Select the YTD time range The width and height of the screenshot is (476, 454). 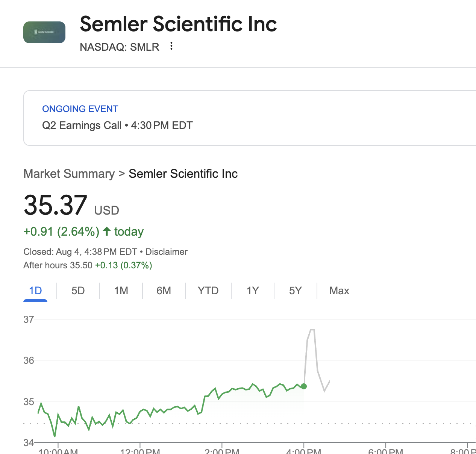coord(208,291)
